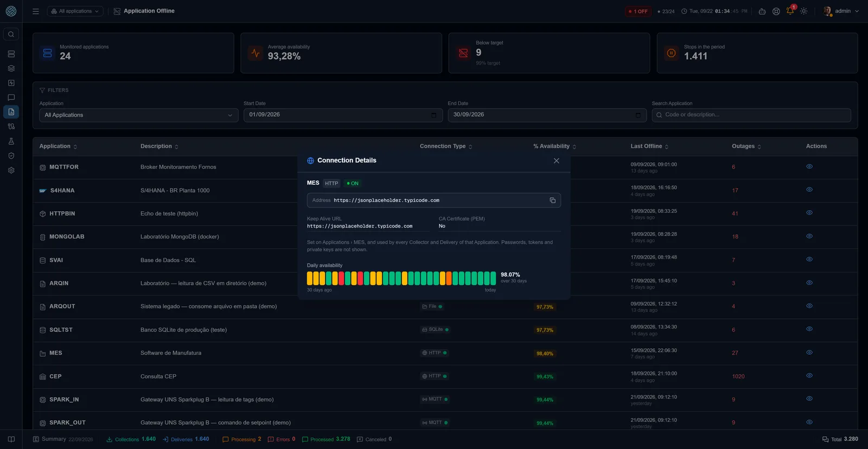The width and height of the screenshot is (868, 449).
Task: Open the book documentation icon
Action: coord(11,439)
